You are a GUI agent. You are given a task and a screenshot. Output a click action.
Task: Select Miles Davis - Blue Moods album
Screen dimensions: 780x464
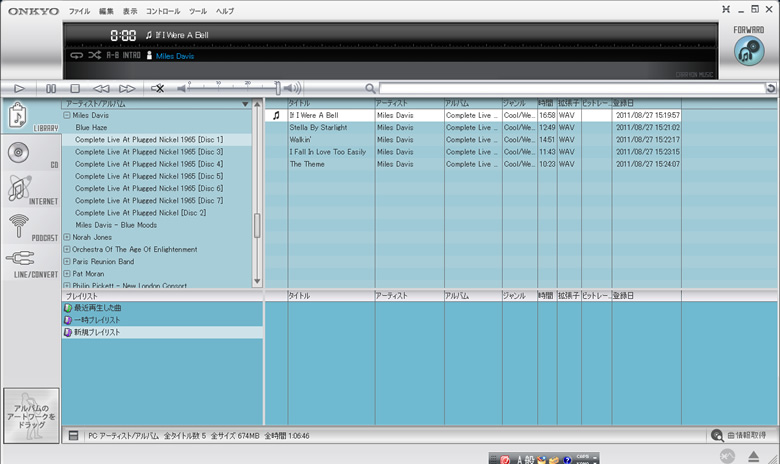coord(116,225)
